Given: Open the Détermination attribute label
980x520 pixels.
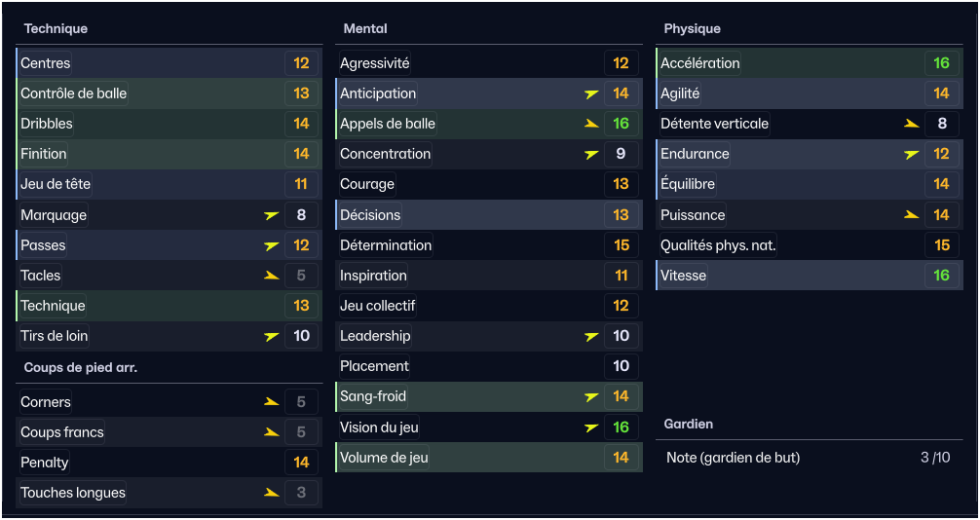Looking at the screenshot, I should [386, 245].
